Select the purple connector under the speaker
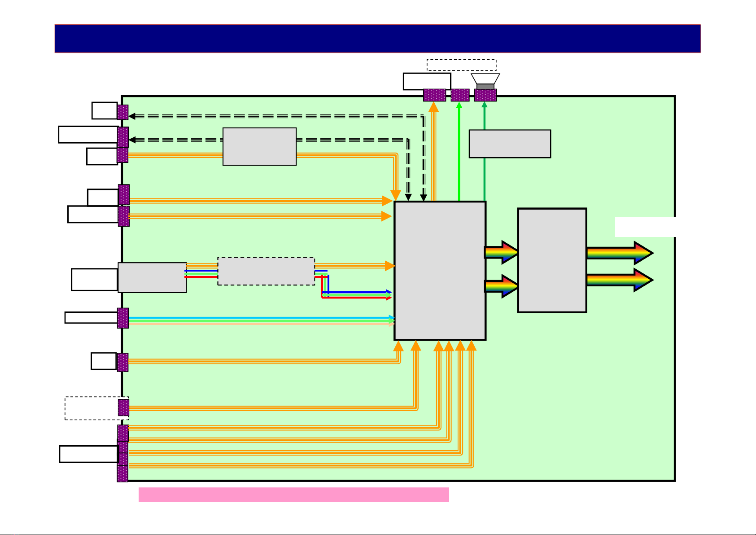This screenshot has width=756, height=535. (485, 95)
